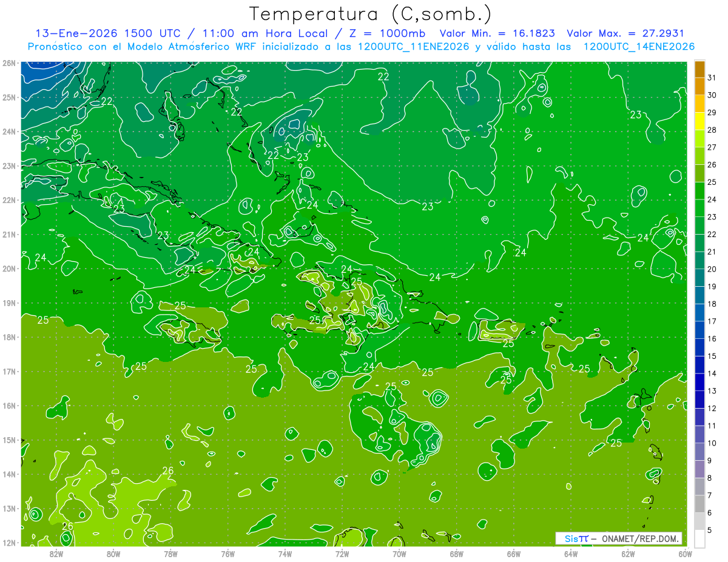Click the 62W longitude axis label
The image size is (728, 562).
(x=628, y=554)
